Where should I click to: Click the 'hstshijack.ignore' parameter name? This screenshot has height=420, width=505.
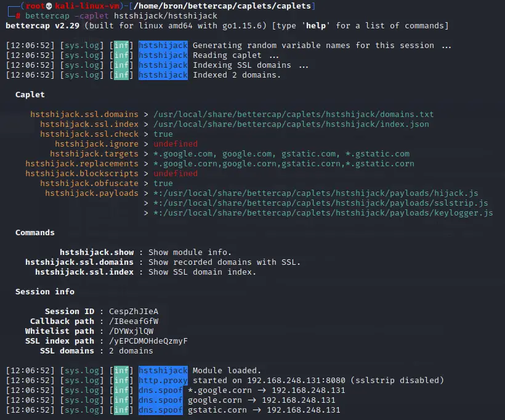click(97, 144)
